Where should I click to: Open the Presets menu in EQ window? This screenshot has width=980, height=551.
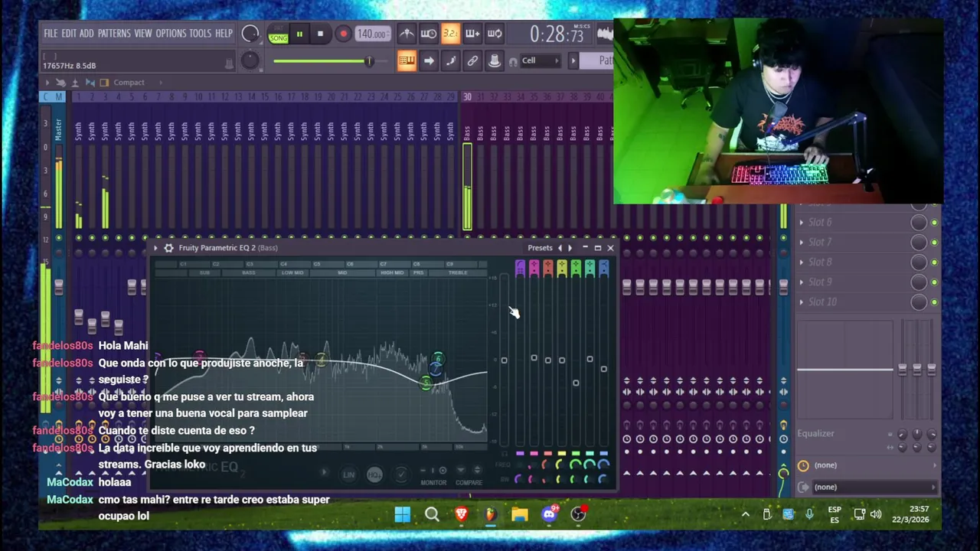click(540, 248)
